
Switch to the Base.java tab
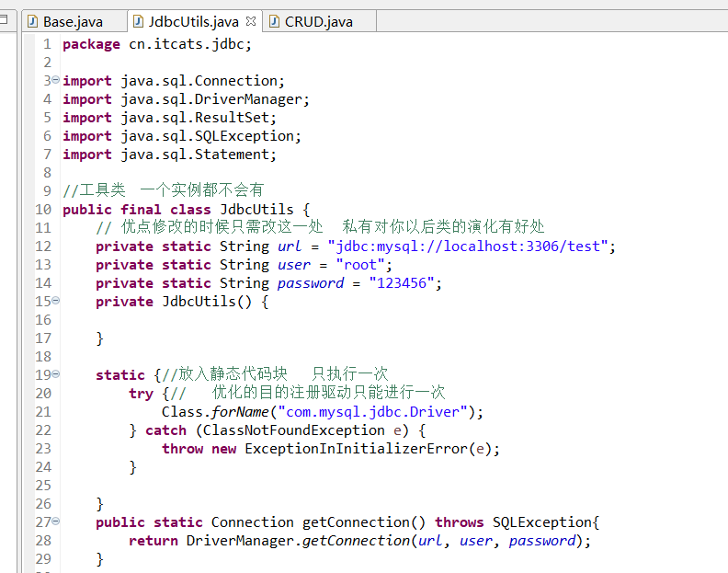tap(73, 22)
